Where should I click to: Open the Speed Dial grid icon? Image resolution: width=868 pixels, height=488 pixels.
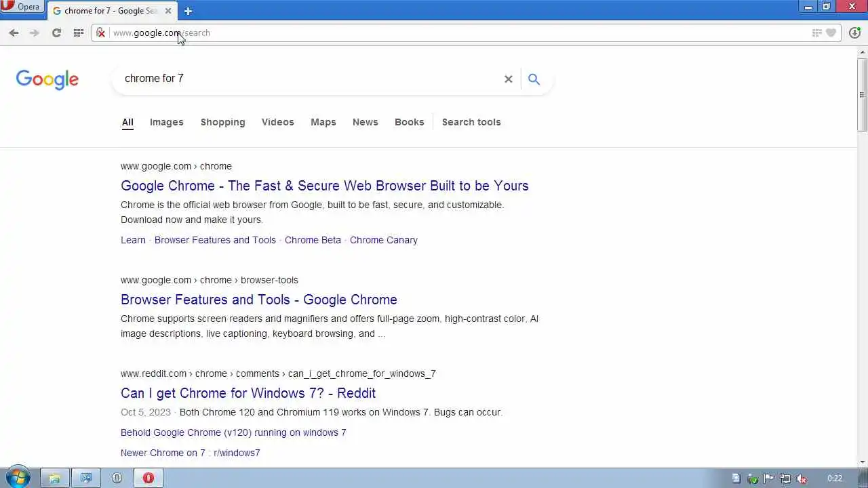coord(79,33)
